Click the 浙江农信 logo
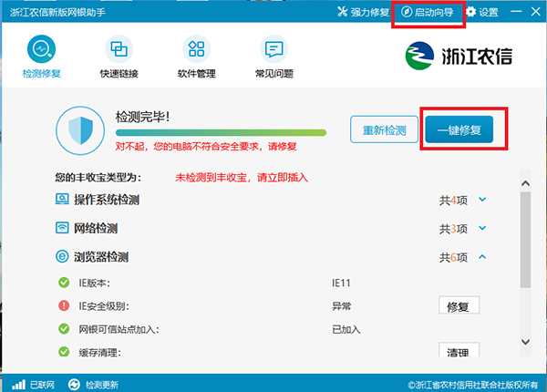547x392 pixels. [459, 56]
